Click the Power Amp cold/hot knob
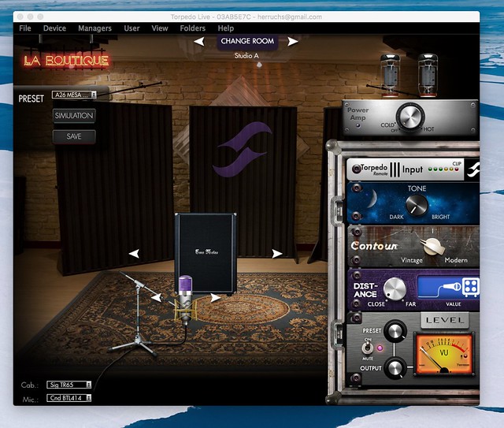Viewport: 504px width, 428px height. coord(409,116)
